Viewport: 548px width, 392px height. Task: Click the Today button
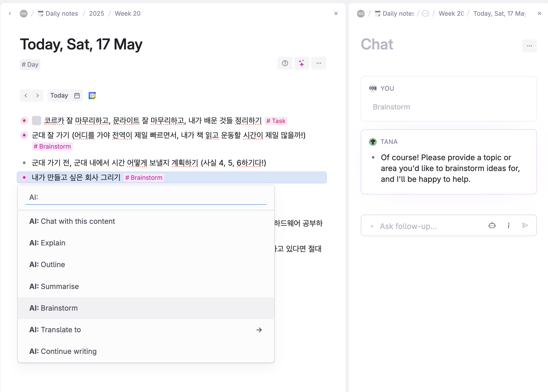point(59,96)
